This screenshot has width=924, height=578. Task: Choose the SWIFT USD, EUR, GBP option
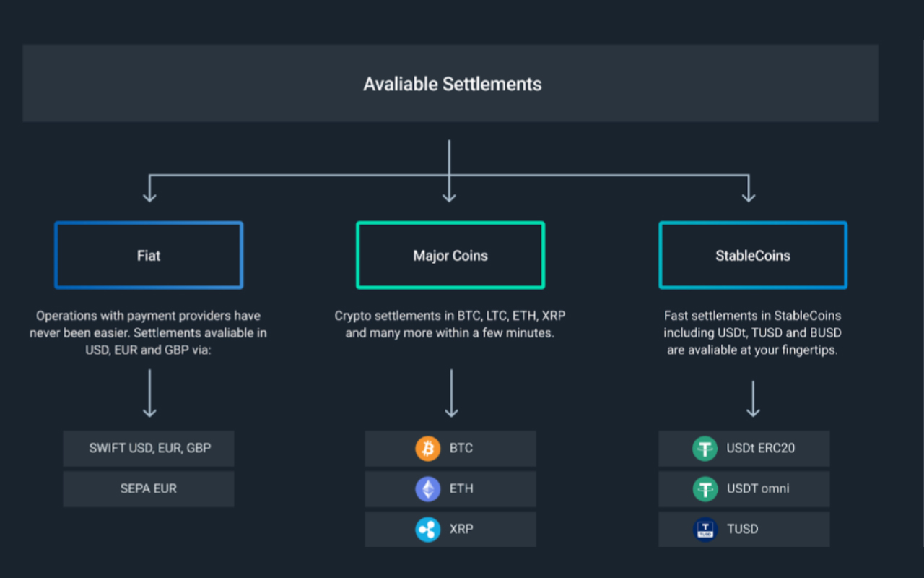(x=149, y=449)
